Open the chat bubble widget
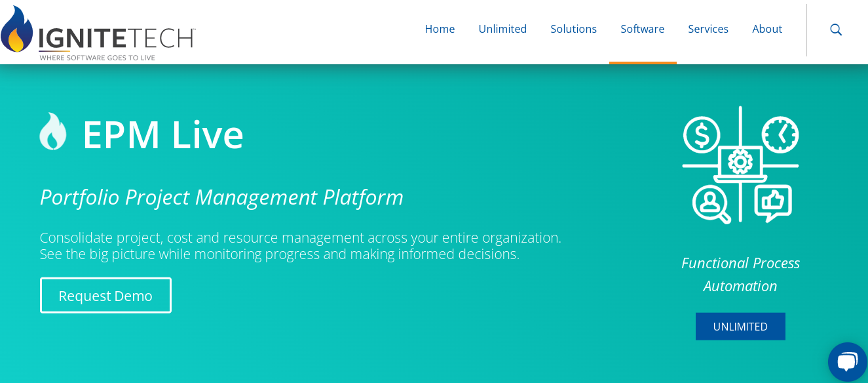This screenshot has height=383, width=868. [x=847, y=361]
